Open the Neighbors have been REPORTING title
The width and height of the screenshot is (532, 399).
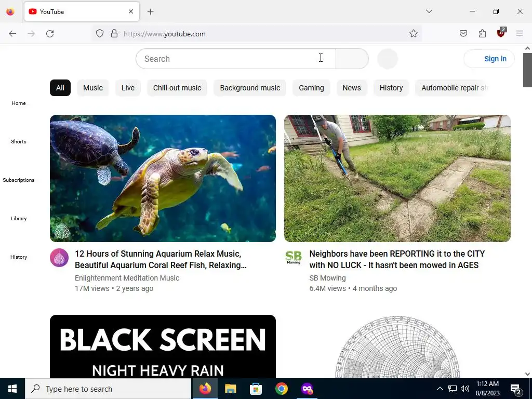pyautogui.click(x=397, y=259)
